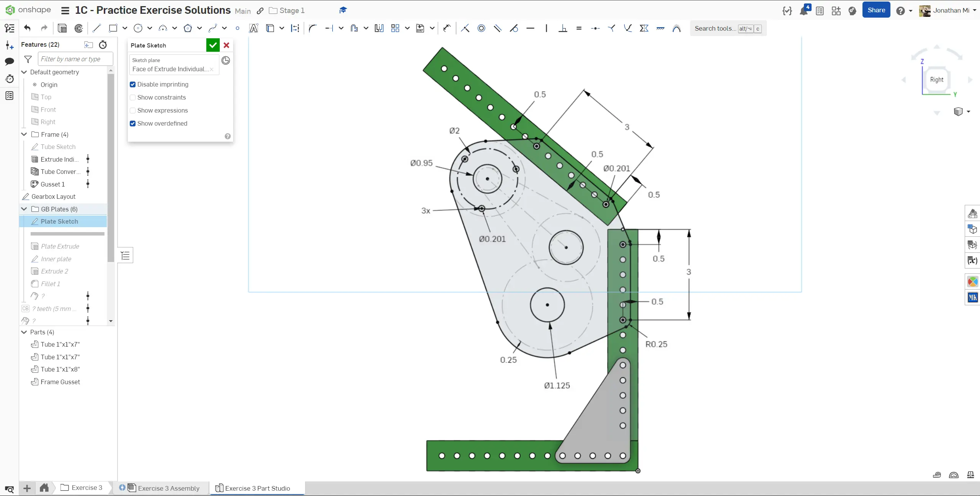Apply the Equal constraint tool
The image size is (980, 496).
coord(579,28)
